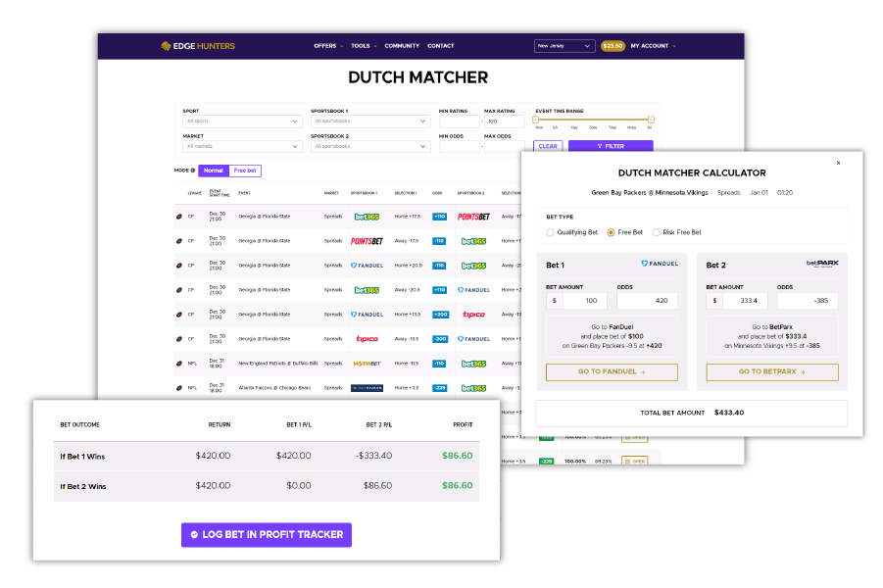Click bet365 logo in Home +17.5 row
The height and width of the screenshot is (588, 883).
367,217
